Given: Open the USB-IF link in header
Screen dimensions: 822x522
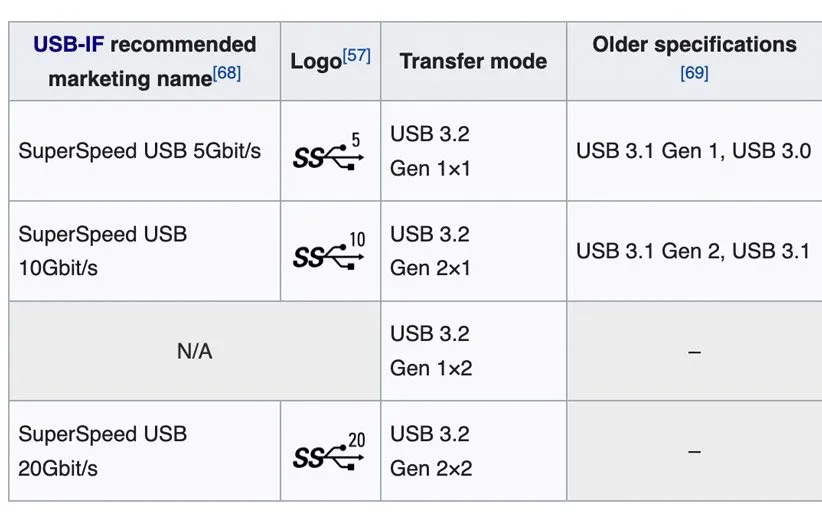Looking at the screenshot, I should (68, 45).
